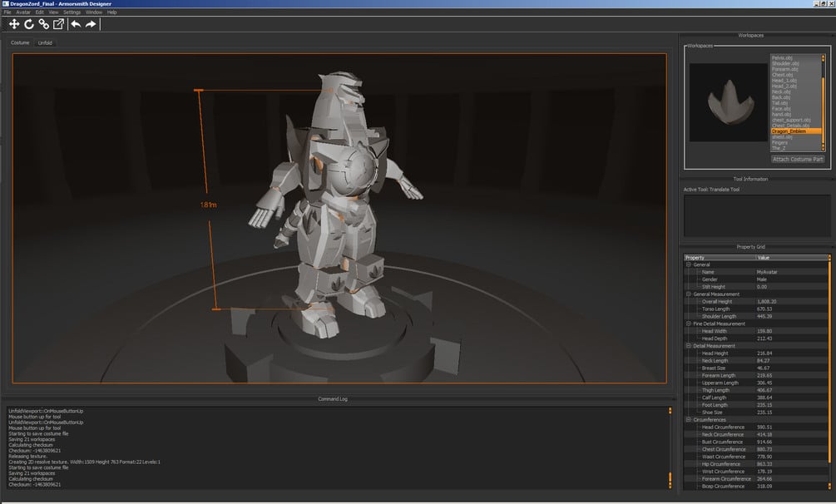
Task: Click the Property column header
Action: [720, 258]
